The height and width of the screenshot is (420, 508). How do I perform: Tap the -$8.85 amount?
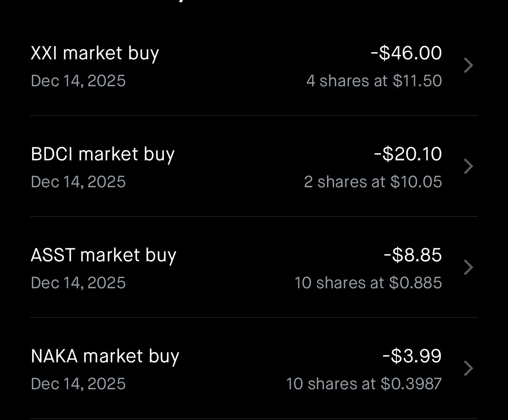pyautogui.click(x=413, y=255)
